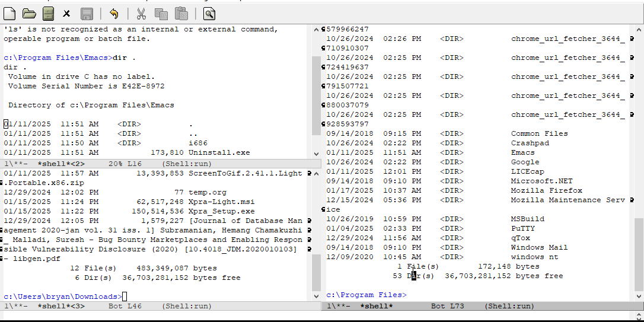The width and height of the screenshot is (644, 322).
Task: Click (Shell:run) in the *shell*<2> mode line
Action: [x=187, y=164]
